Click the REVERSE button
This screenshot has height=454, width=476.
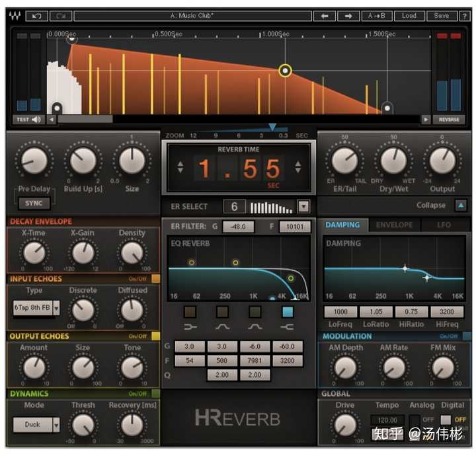tap(449, 119)
